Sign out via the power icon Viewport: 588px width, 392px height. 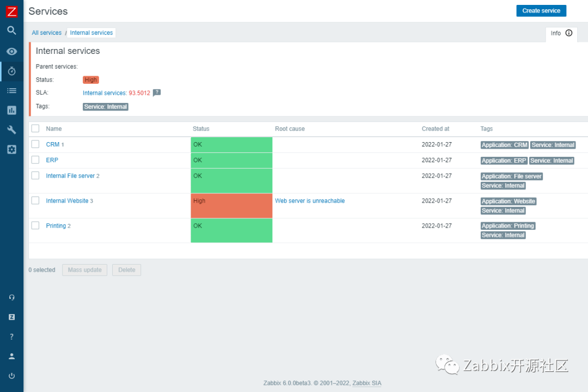click(11, 375)
